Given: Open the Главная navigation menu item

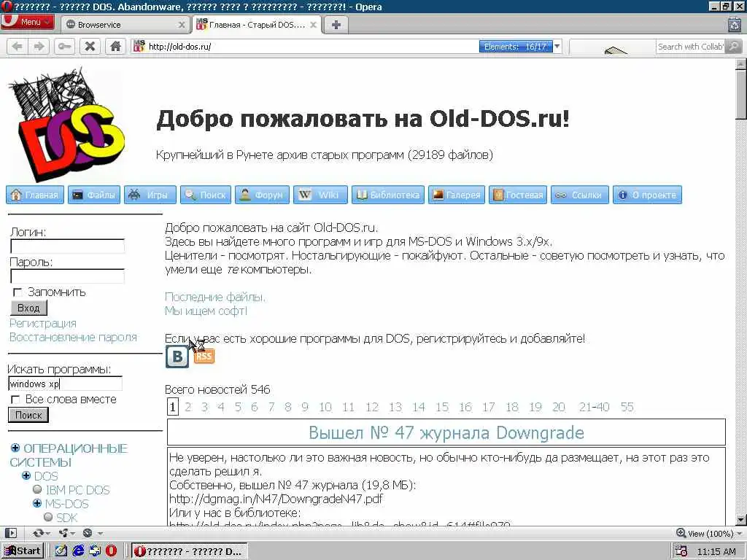Looking at the screenshot, I should (35, 195).
